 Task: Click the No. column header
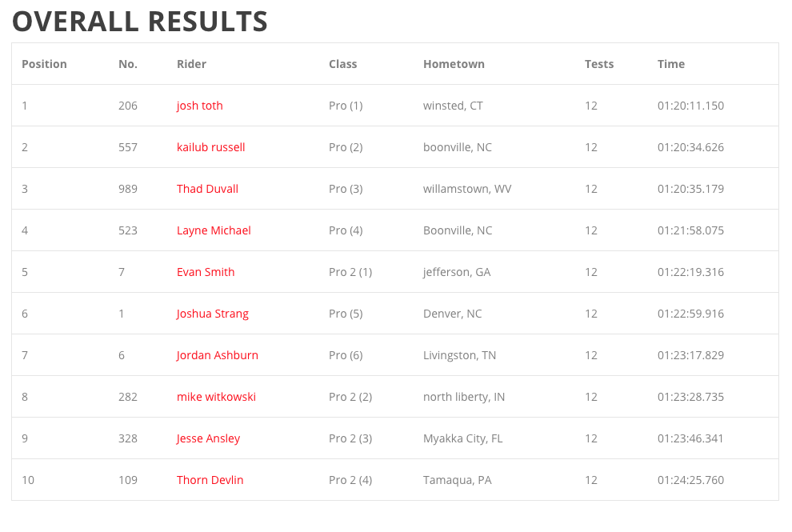(128, 64)
